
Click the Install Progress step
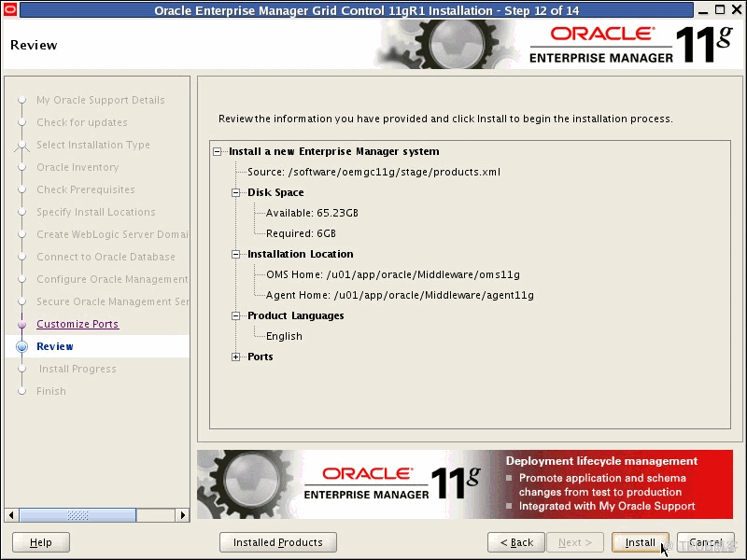point(78,369)
